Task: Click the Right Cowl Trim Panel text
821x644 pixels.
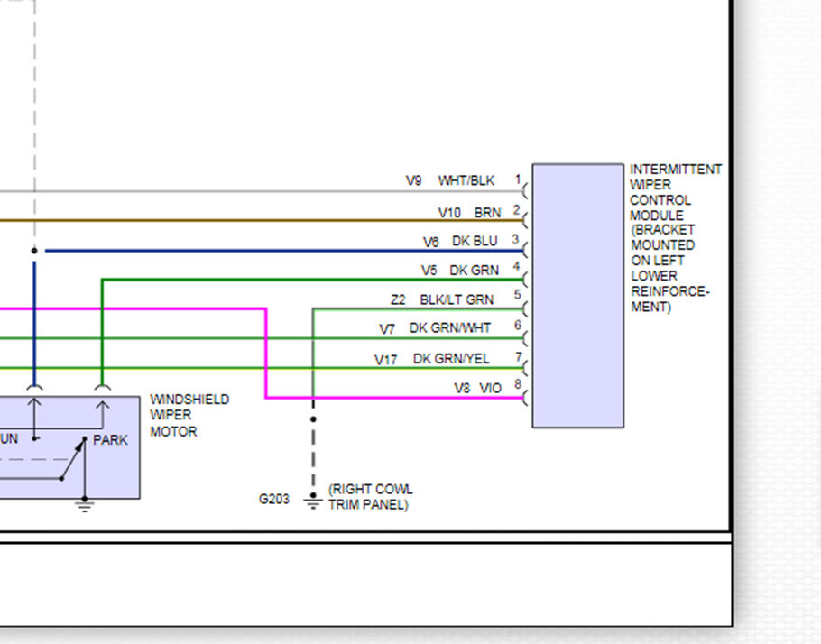Action: [370, 497]
